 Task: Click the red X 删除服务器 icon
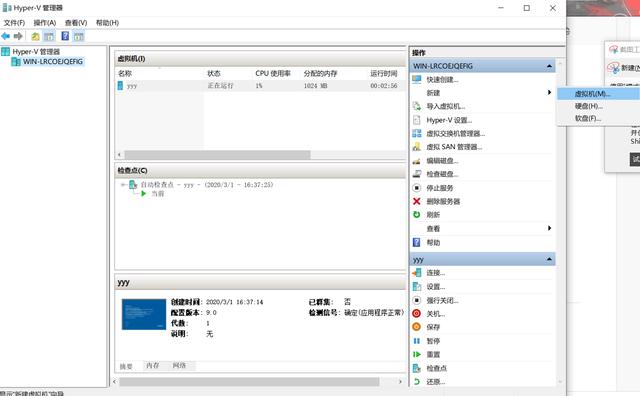click(x=416, y=201)
